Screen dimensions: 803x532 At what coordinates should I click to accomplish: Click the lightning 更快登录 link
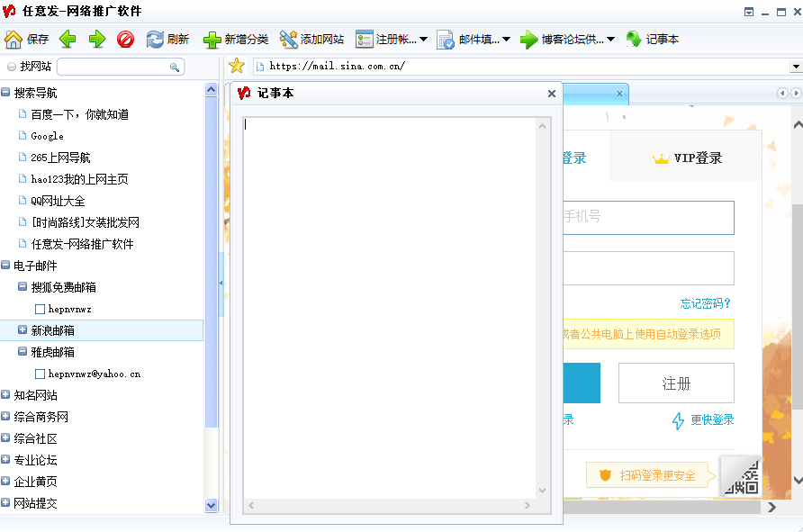[x=702, y=419]
